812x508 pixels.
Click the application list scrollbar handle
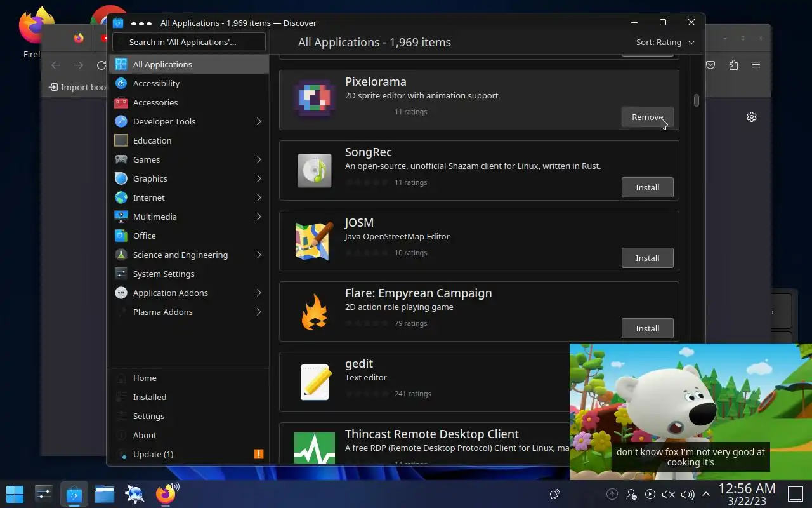pos(696,100)
